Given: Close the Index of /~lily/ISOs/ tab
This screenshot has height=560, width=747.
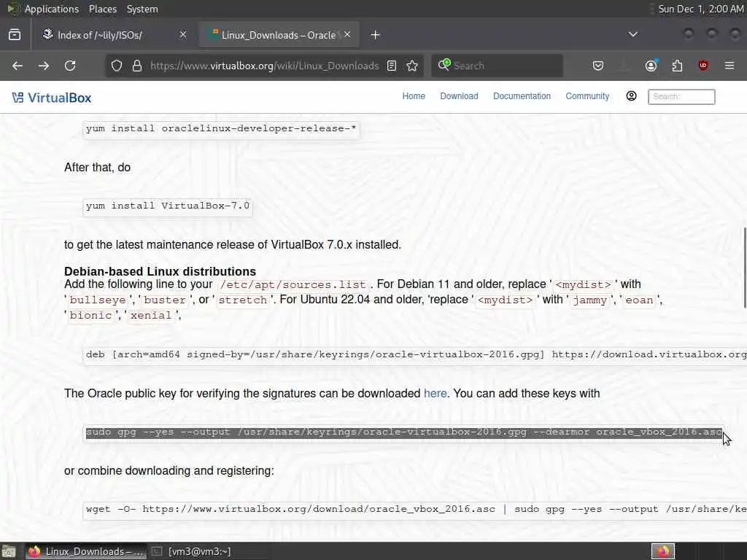Looking at the screenshot, I should [x=183, y=34].
